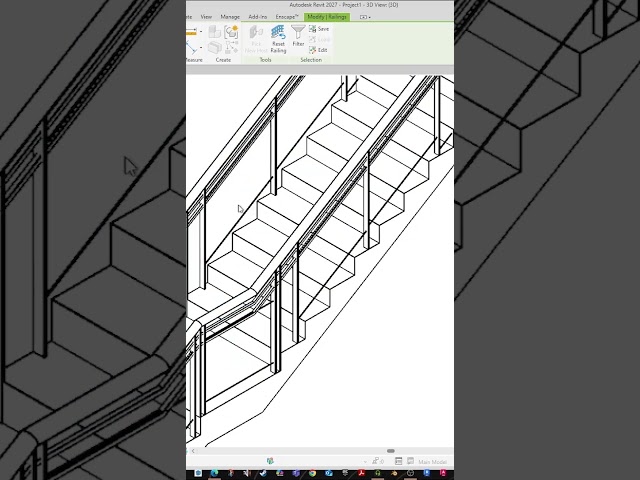The height and width of the screenshot is (480, 640).
Task: Click Load in the Selection panel
Action: 319,40
